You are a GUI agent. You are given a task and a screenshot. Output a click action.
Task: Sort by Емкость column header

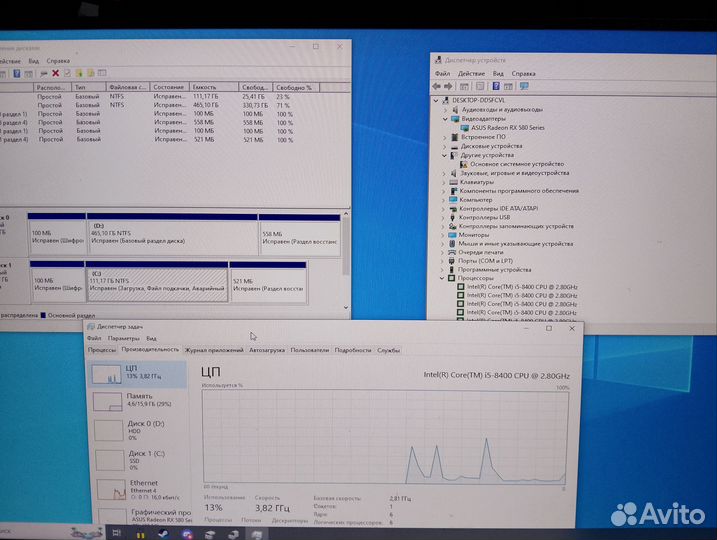tap(214, 87)
